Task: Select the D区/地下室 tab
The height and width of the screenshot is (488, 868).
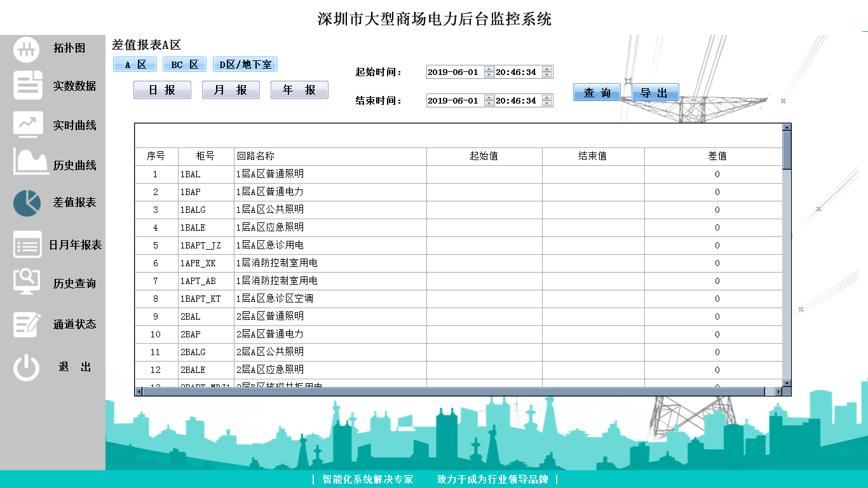Action: (245, 65)
